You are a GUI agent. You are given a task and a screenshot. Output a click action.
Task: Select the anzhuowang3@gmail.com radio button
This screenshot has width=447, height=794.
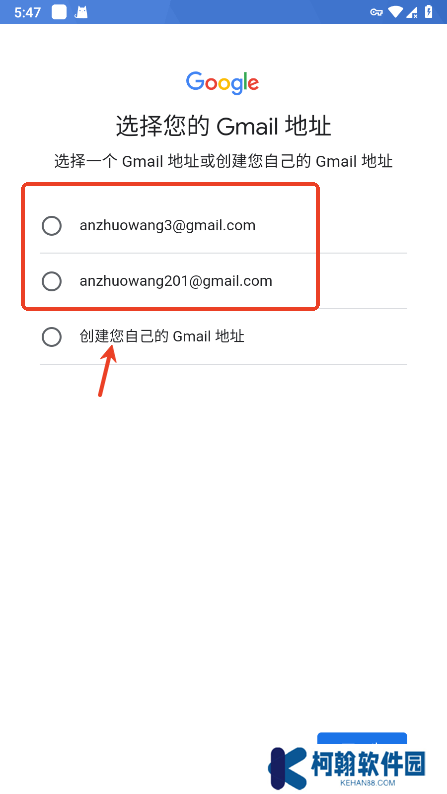point(52,225)
